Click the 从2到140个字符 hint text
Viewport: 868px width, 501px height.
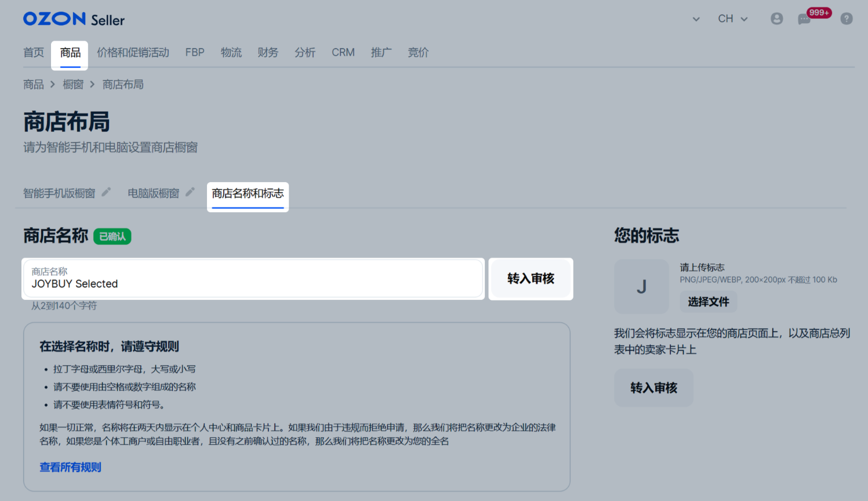tap(64, 306)
